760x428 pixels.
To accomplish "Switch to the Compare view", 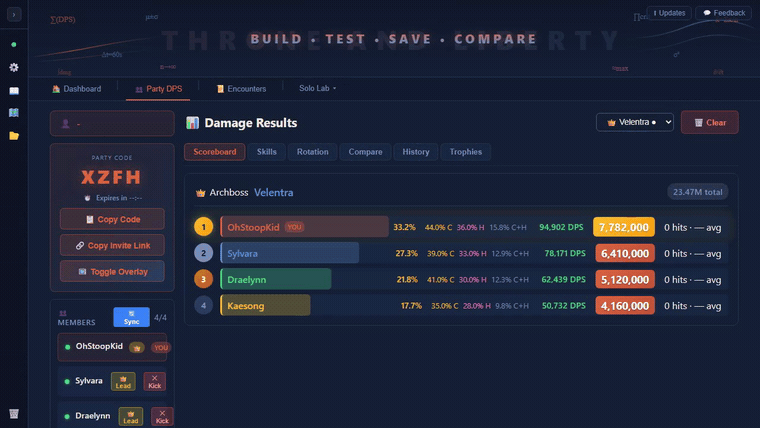I will (x=365, y=152).
